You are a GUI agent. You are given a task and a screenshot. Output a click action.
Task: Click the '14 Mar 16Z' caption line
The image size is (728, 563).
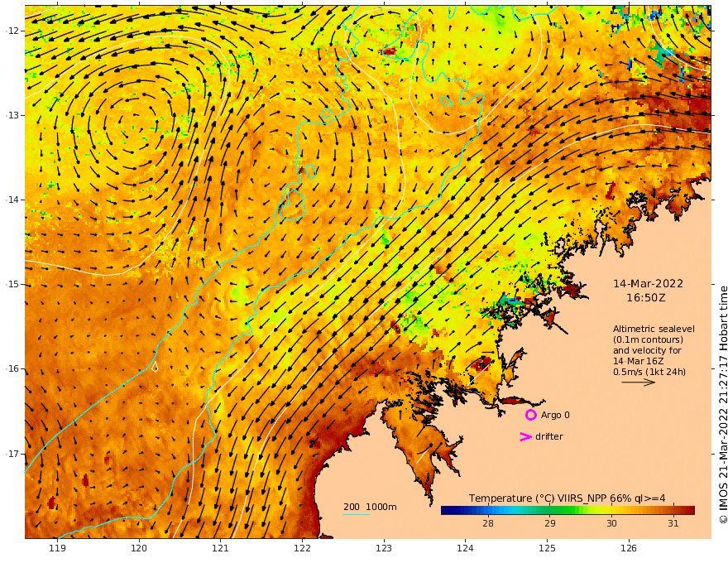638,361
